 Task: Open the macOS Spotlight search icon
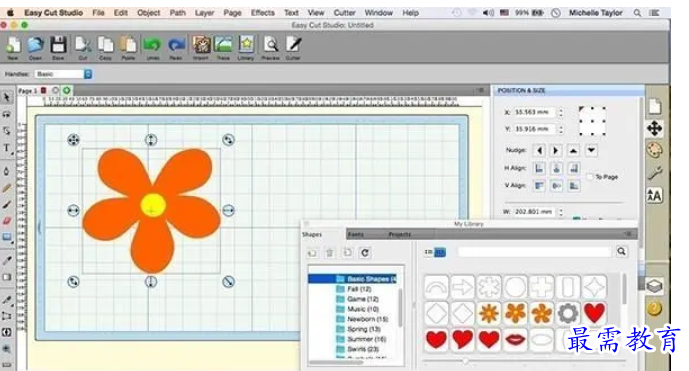click(637, 13)
